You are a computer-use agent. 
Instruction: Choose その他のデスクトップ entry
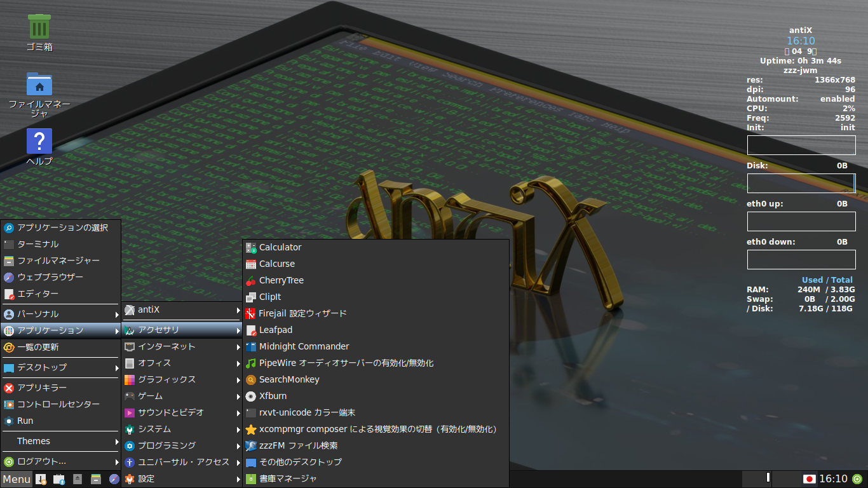[376, 462]
